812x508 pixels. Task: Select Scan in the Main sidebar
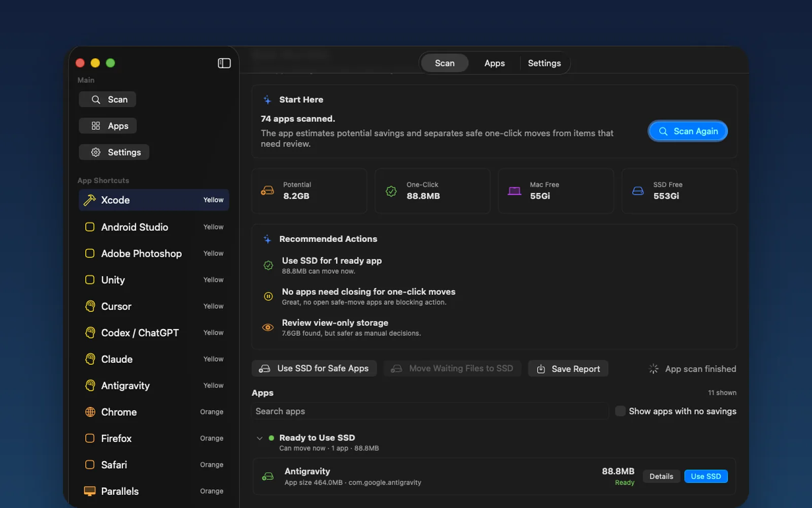click(x=108, y=100)
